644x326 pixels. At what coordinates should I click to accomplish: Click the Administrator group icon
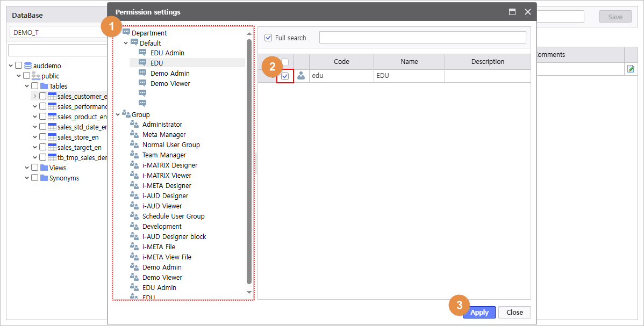(135, 125)
